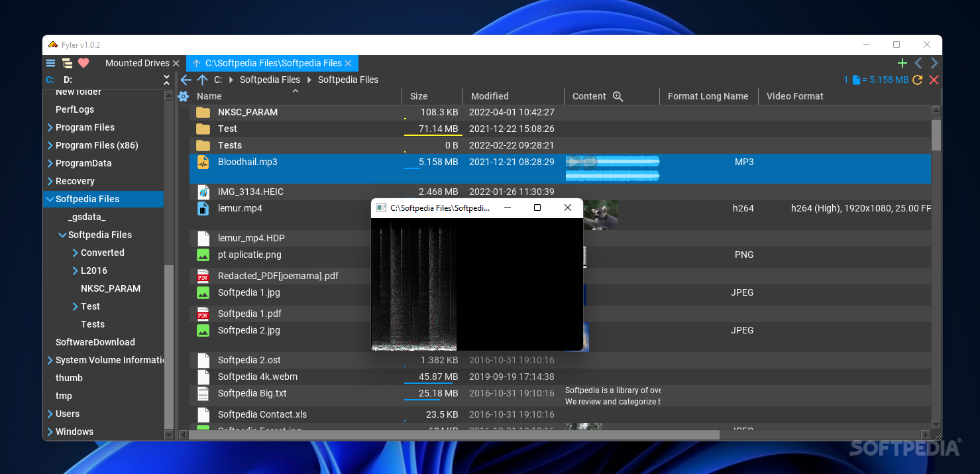Screen dimensions: 980x474
Task: Select PerfLogs in the folder tree
Action: pyautogui.click(x=75, y=109)
